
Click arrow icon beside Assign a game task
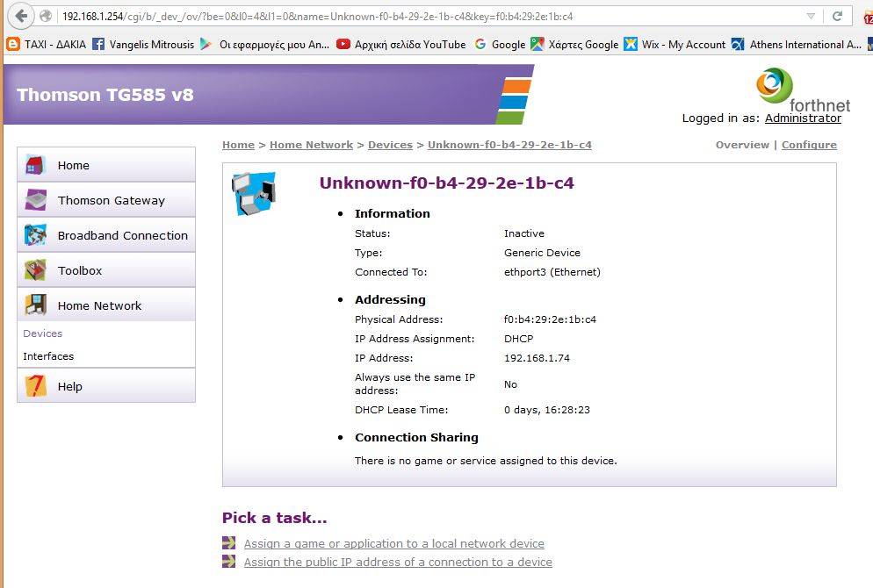(228, 542)
